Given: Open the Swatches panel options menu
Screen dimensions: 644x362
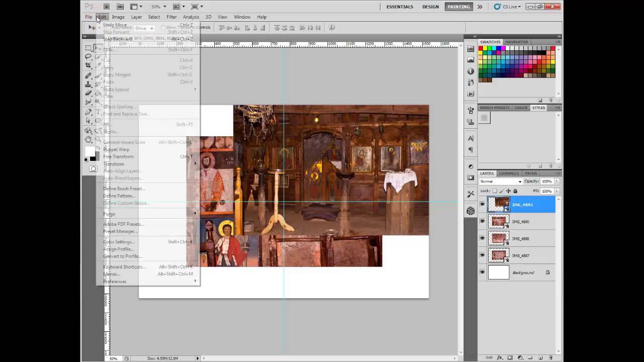Looking at the screenshot, I should [557, 42].
